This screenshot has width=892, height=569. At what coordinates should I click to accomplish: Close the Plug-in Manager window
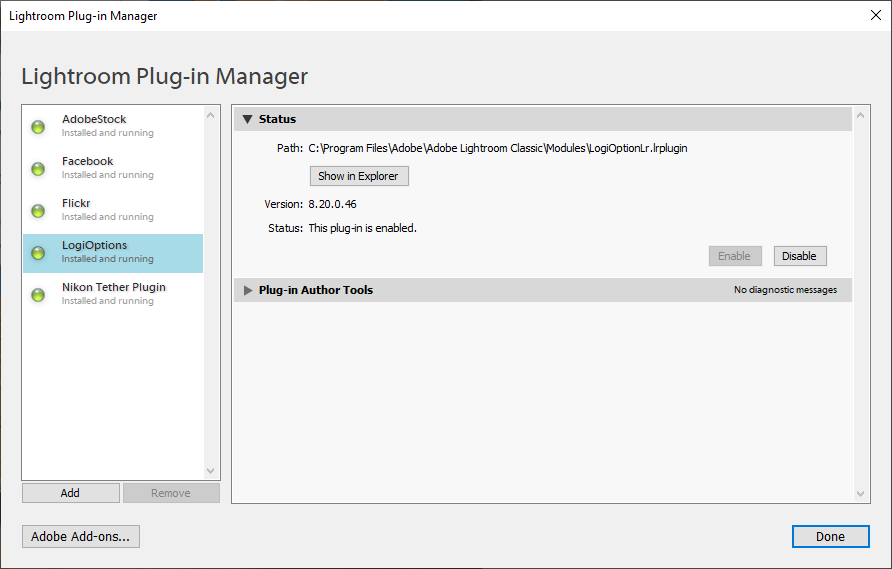point(876,15)
